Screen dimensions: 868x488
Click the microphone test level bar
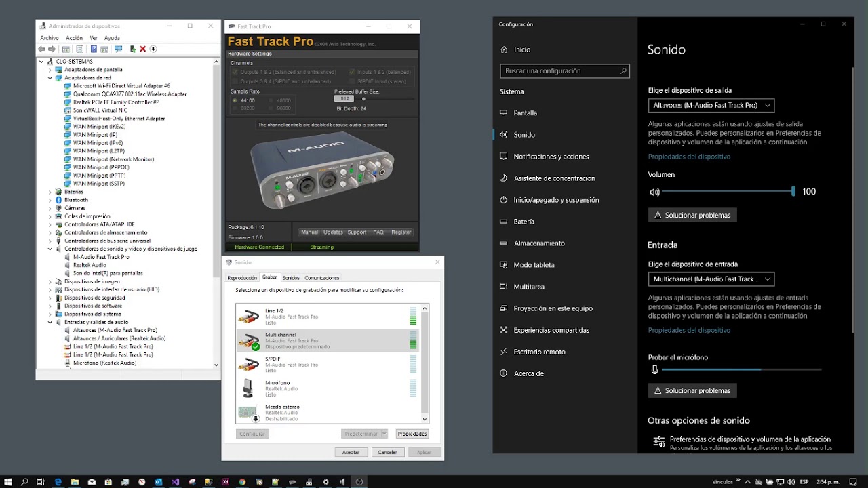(x=741, y=369)
